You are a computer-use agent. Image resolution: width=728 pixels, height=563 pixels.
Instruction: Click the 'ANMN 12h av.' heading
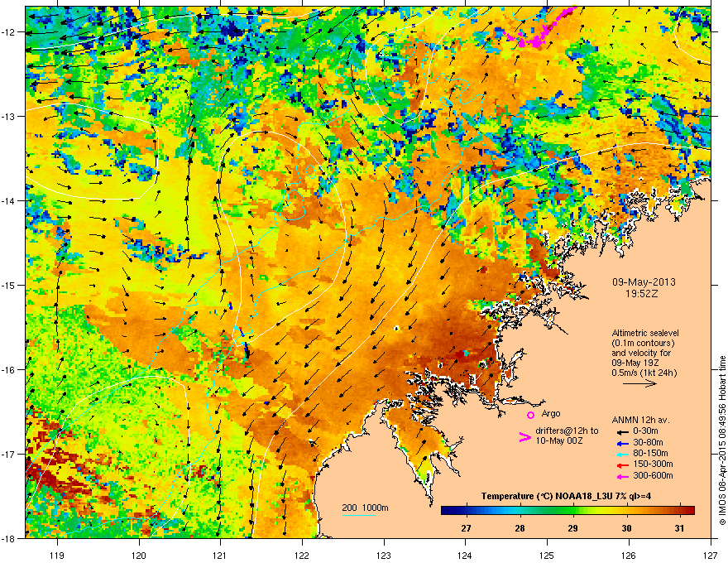[640, 420]
